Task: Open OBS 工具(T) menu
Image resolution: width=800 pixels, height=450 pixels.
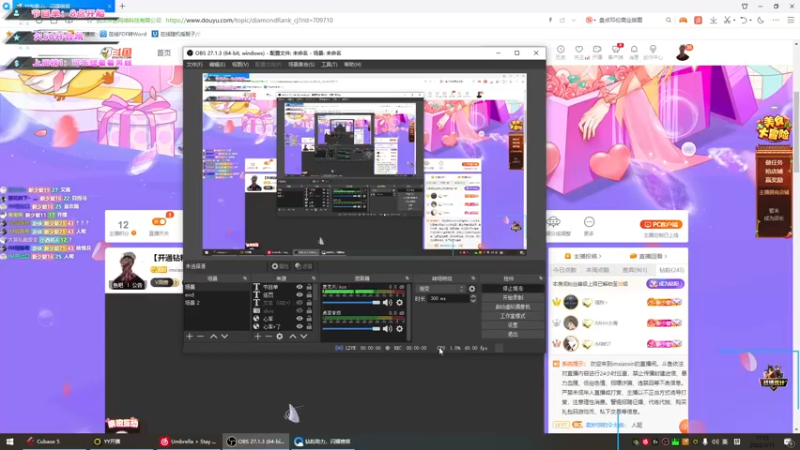Action: click(330, 65)
